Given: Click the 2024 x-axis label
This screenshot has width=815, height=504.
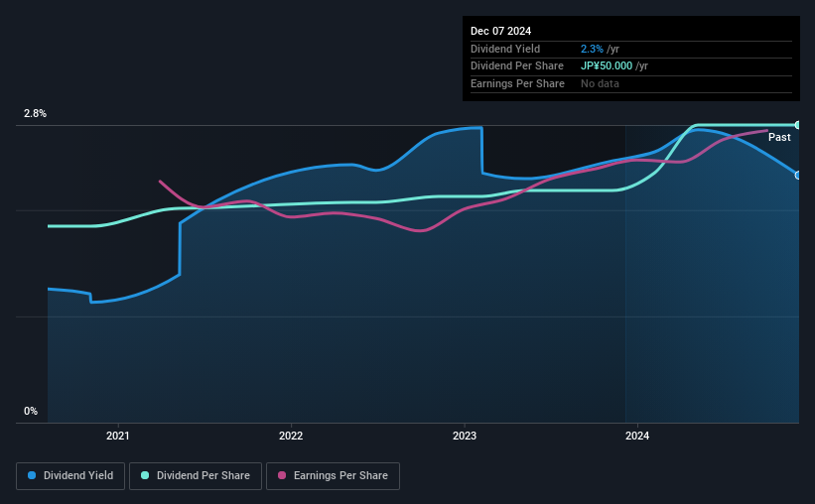Looking at the screenshot, I should (x=637, y=436).
